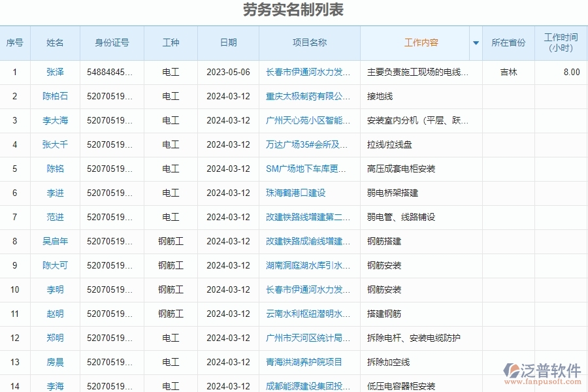
Task: Select worker name 赵明
Action: [55, 314]
